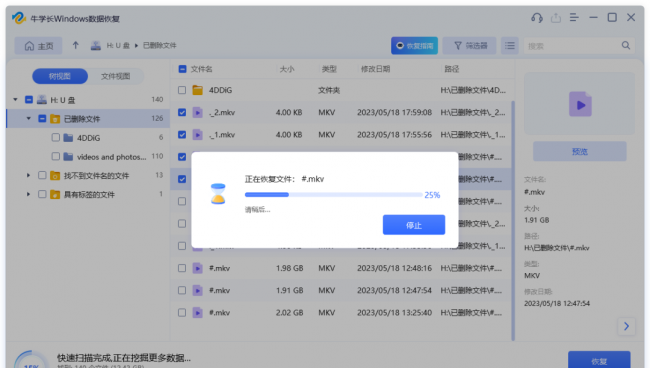Viewport: 650px width, 368px height.
Task: Expand the 具有标签的文件 tree node
Action: (x=29, y=194)
